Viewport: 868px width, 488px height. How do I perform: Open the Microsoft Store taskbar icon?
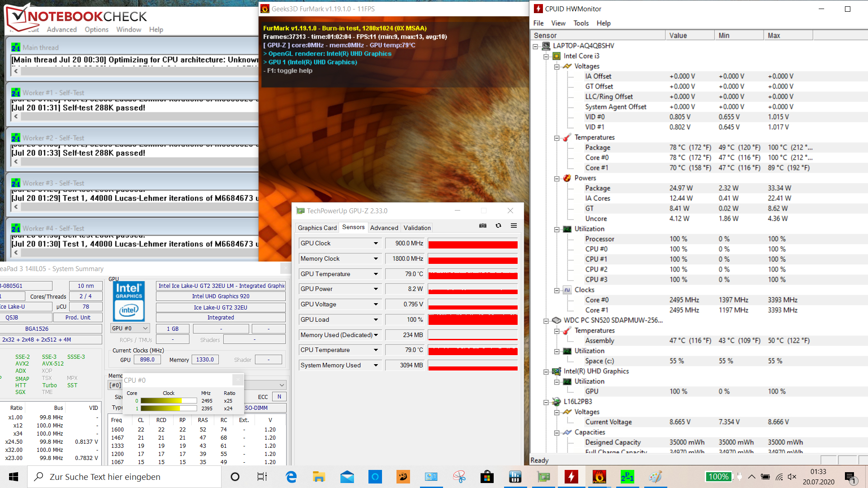click(487, 477)
